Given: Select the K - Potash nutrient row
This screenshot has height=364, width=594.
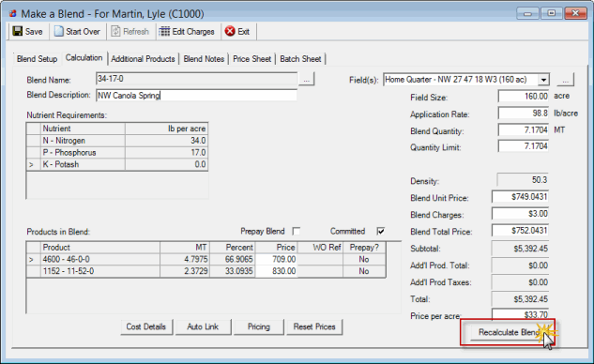Looking at the screenshot, I should pyautogui.click(x=117, y=164).
